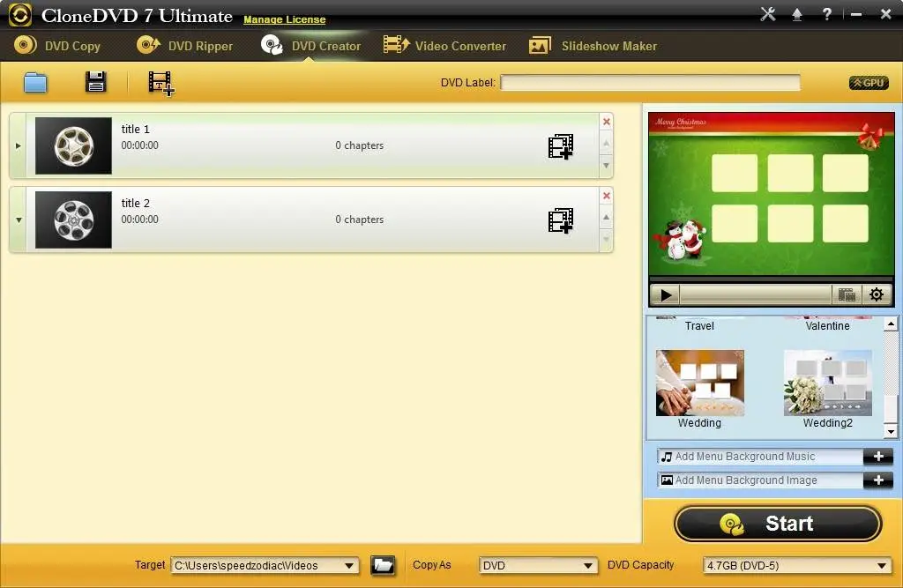The image size is (903, 588).
Task: Select the DVD Creator tab
Action: tap(310, 46)
